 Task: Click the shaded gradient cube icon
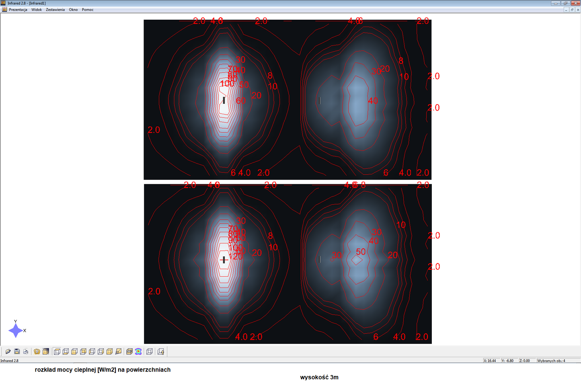[46, 351]
